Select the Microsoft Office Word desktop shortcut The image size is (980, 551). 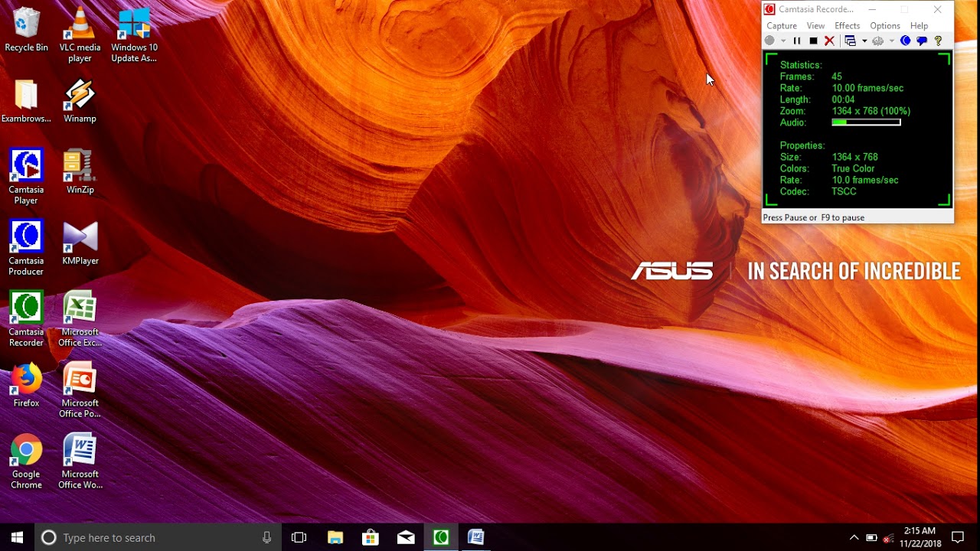(x=80, y=462)
